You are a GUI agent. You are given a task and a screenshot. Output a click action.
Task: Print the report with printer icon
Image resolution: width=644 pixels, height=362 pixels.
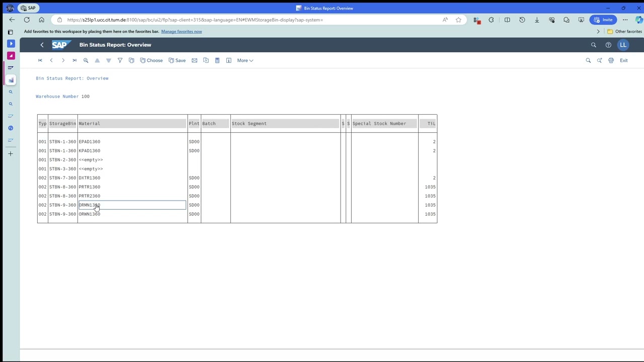(611, 60)
